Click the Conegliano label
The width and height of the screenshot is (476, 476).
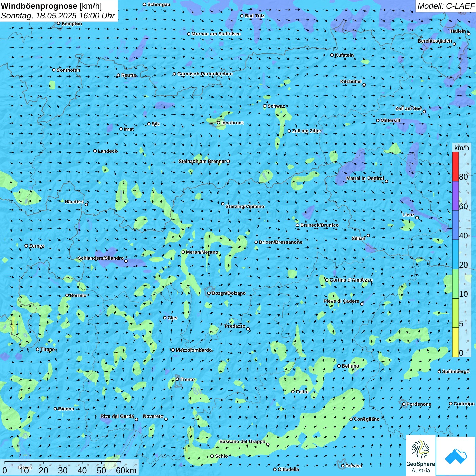pyautogui.click(x=367, y=419)
